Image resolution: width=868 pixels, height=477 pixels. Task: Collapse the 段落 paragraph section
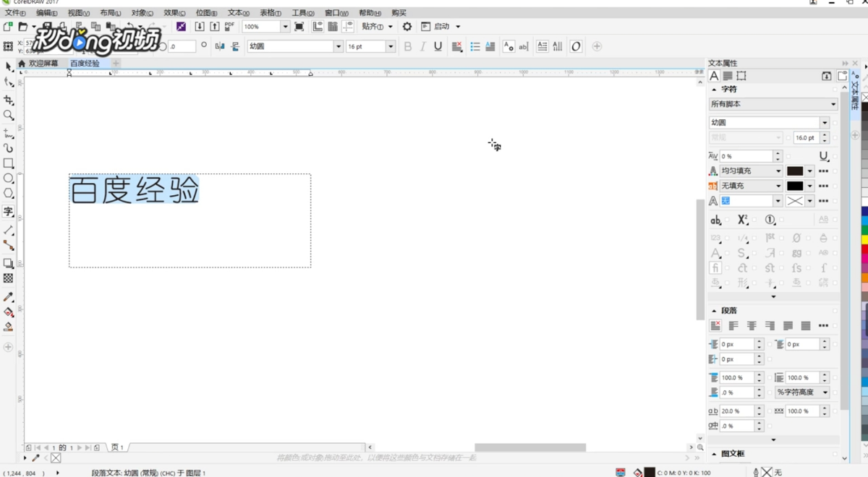pos(715,311)
